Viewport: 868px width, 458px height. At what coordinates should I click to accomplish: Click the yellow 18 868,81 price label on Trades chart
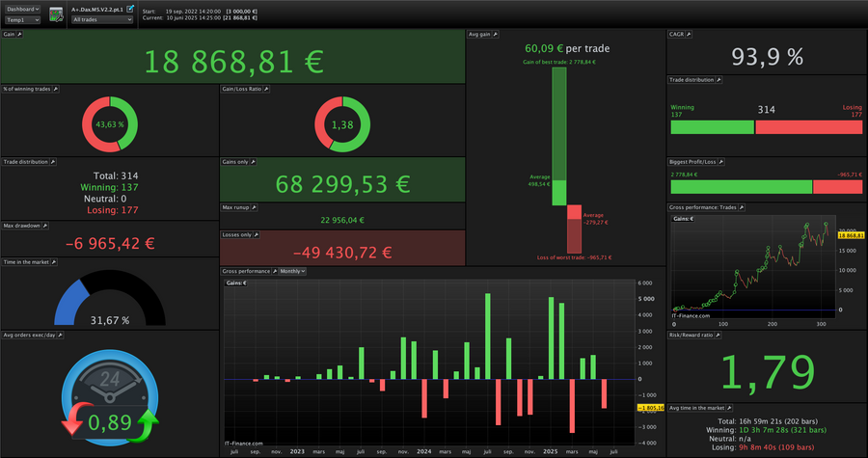[x=852, y=235]
